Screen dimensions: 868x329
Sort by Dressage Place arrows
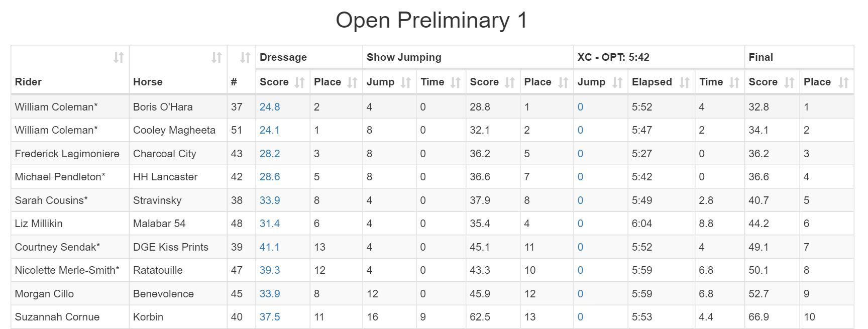tap(352, 82)
